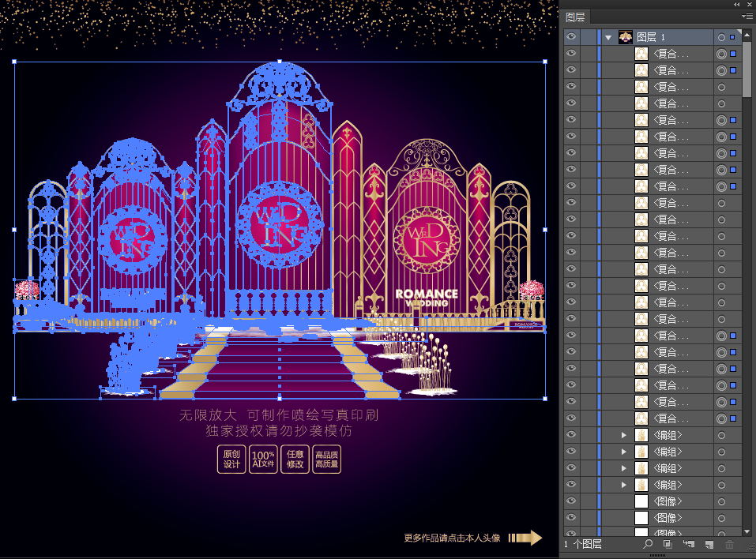Hide the first <编组> group

(571, 435)
